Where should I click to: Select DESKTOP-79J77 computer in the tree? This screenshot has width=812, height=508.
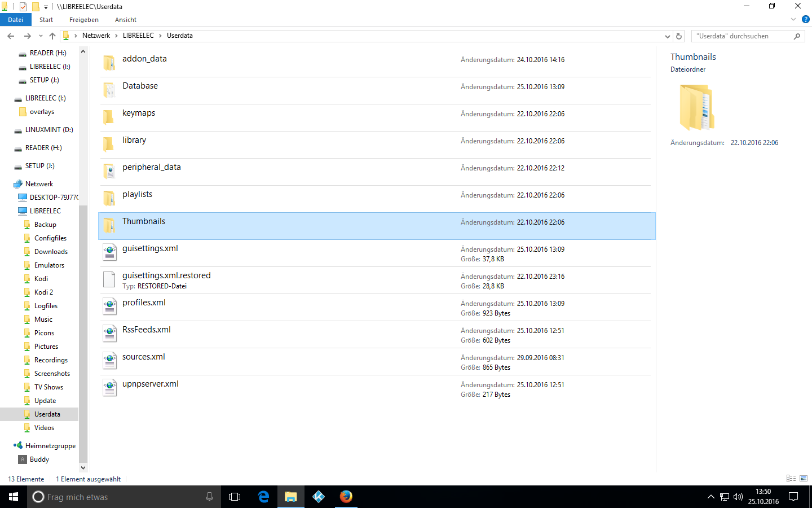[x=54, y=198]
